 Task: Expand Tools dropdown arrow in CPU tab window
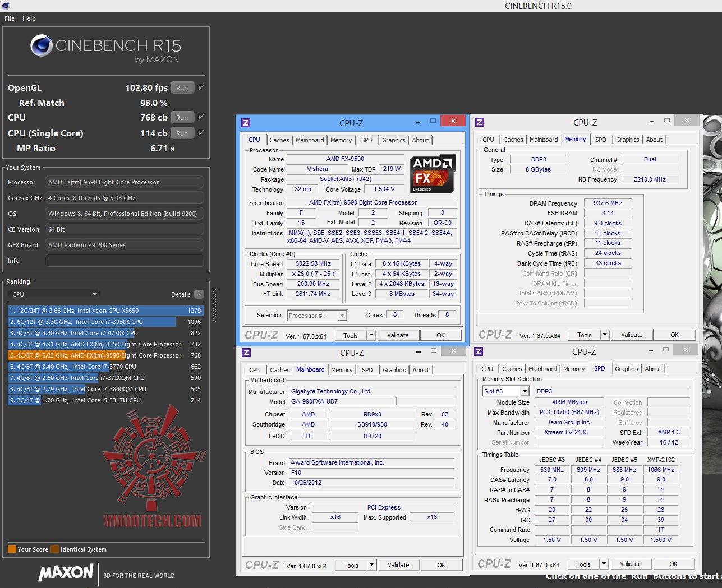tap(371, 335)
